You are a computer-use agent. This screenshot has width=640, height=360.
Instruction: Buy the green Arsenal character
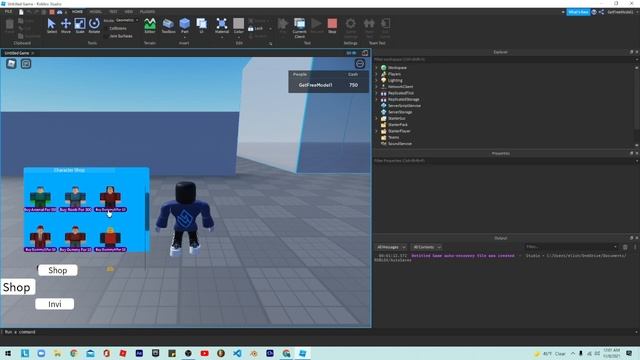[x=40, y=209]
